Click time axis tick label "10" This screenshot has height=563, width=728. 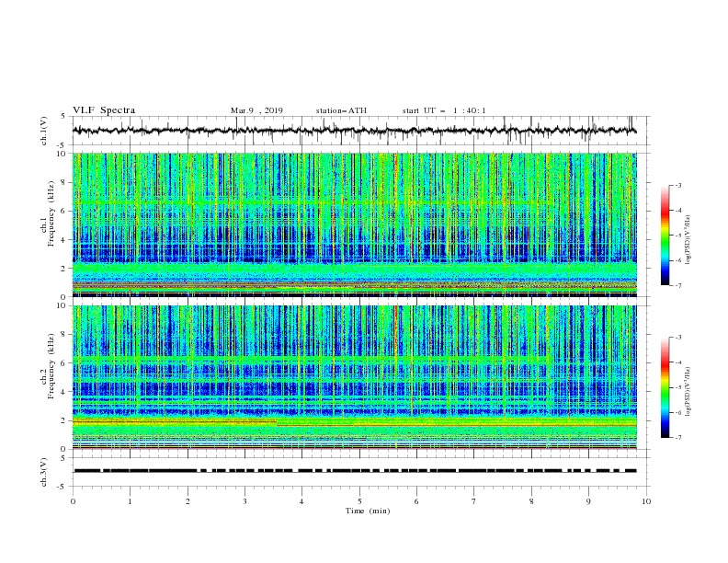click(x=646, y=501)
